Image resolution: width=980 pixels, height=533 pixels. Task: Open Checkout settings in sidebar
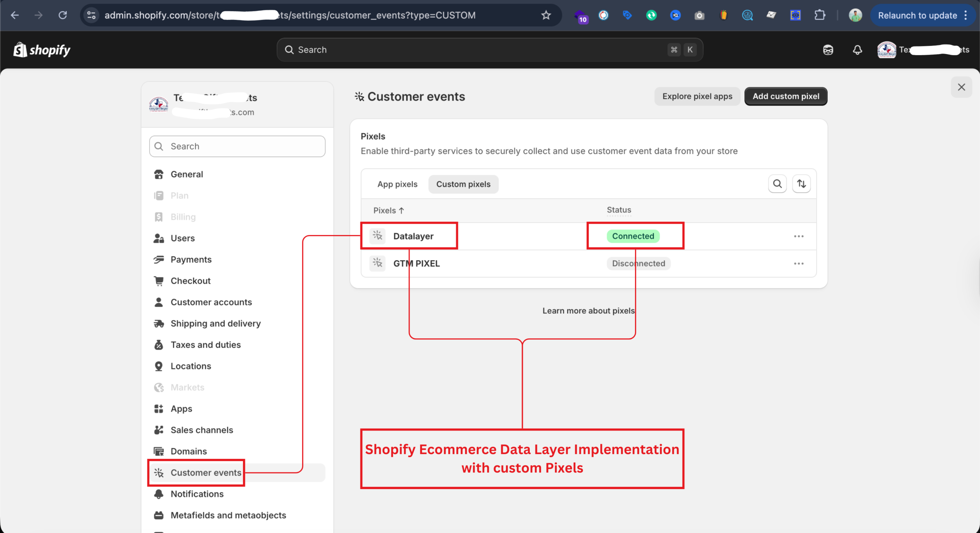190,281
